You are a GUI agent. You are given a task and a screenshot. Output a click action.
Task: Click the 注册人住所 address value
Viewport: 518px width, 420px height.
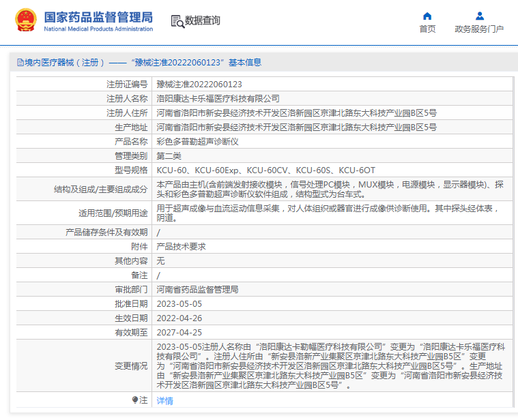coord(297,113)
